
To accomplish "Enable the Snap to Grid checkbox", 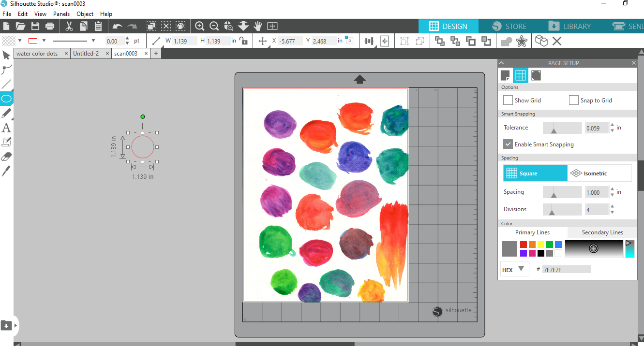I will [x=573, y=100].
